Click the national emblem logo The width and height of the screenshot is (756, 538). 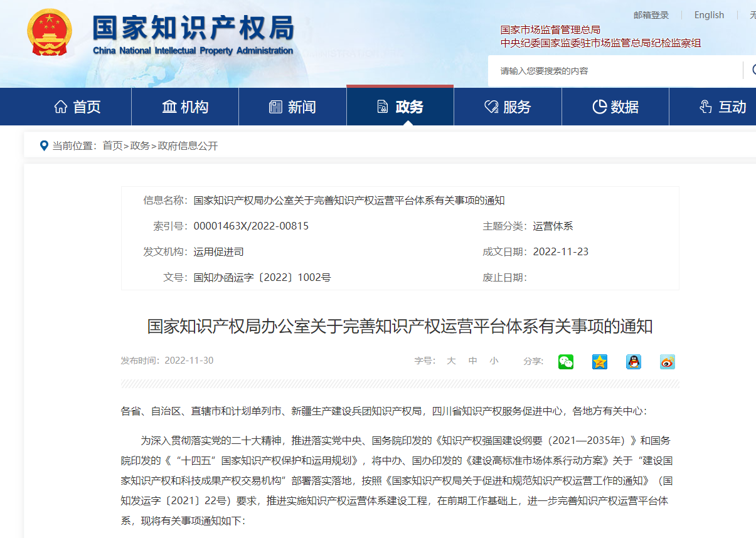pyautogui.click(x=50, y=33)
